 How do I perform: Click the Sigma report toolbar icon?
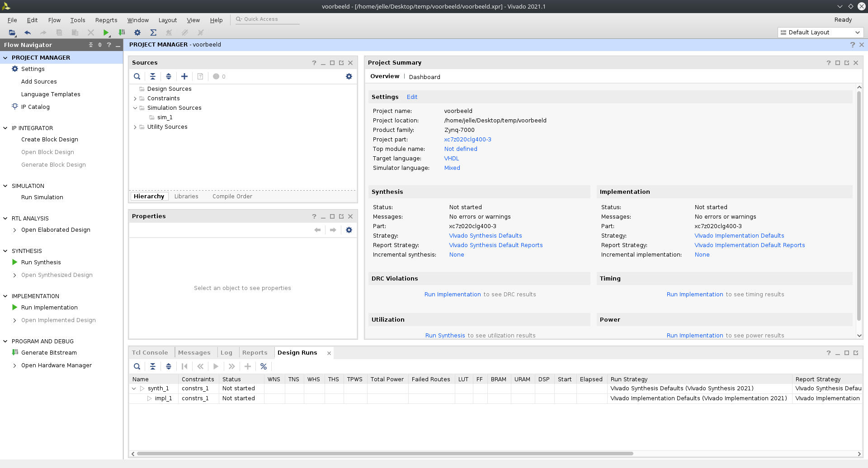click(153, 33)
